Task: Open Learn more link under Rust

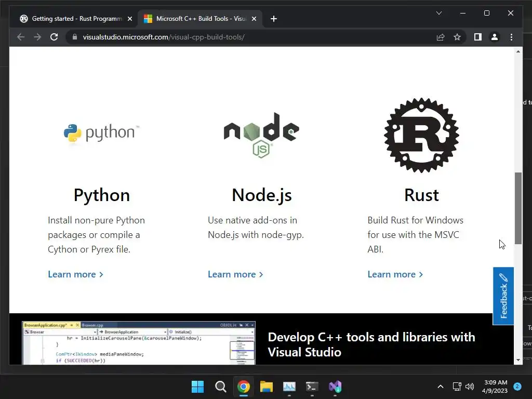Action: pyautogui.click(x=395, y=274)
